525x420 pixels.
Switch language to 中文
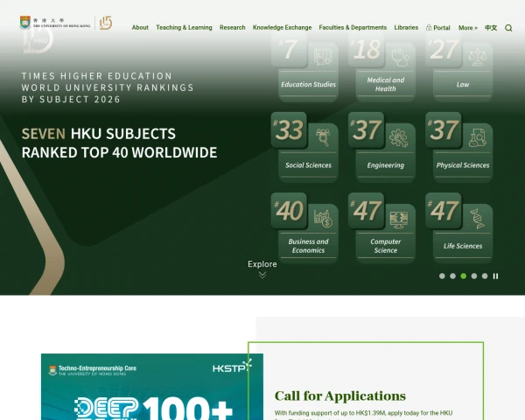click(491, 28)
